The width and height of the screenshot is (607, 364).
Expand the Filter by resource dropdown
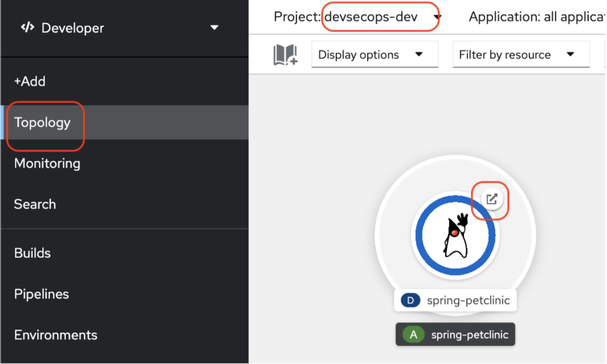pos(520,54)
